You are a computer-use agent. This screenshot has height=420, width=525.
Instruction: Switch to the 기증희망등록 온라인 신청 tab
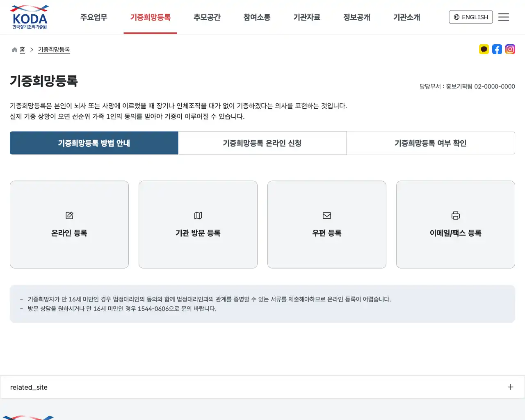262,143
